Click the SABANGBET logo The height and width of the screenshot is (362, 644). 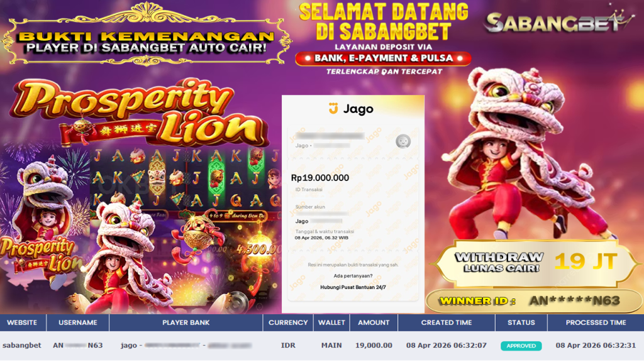coord(558,21)
